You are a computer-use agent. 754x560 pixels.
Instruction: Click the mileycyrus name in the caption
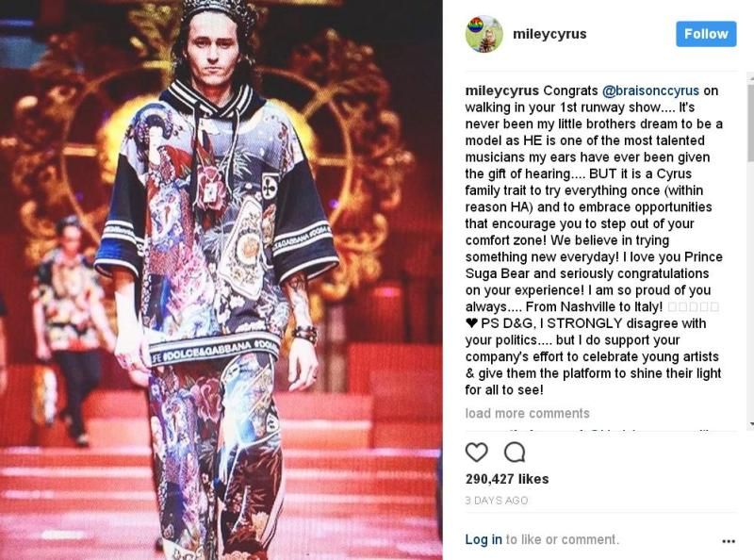click(x=502, y=91)
